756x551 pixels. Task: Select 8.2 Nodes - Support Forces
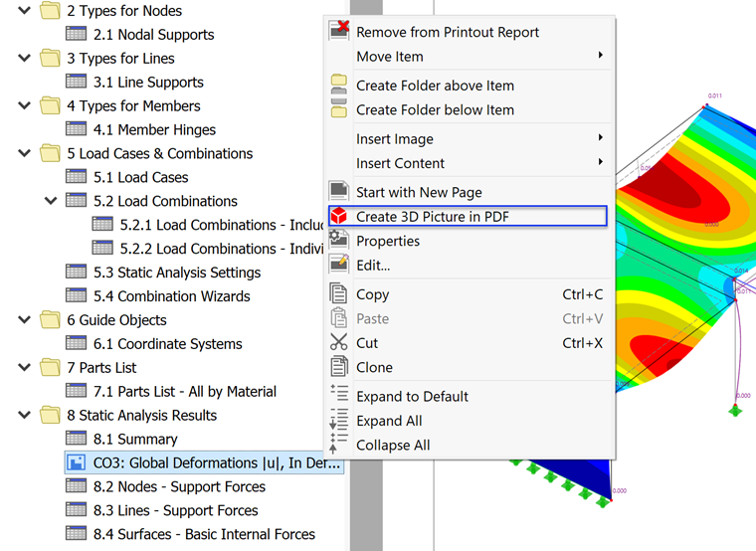(x=179, y=486)
